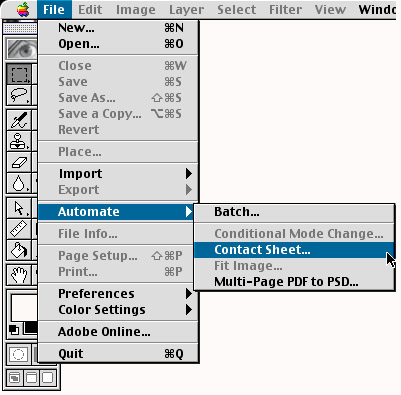Select the Direct Selection arrow tool
This screenshot has height=395, width=401.
coord(19,208)
